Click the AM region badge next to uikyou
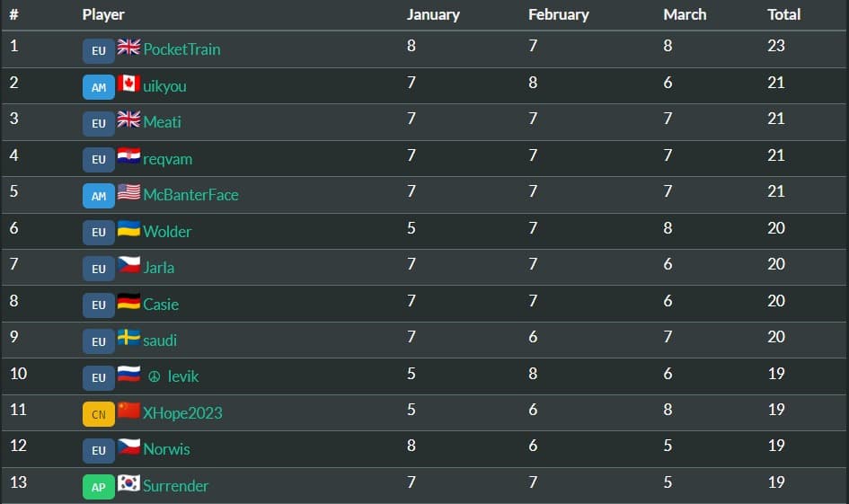Viewport: 849px width, 504px height. coord(99,87)
